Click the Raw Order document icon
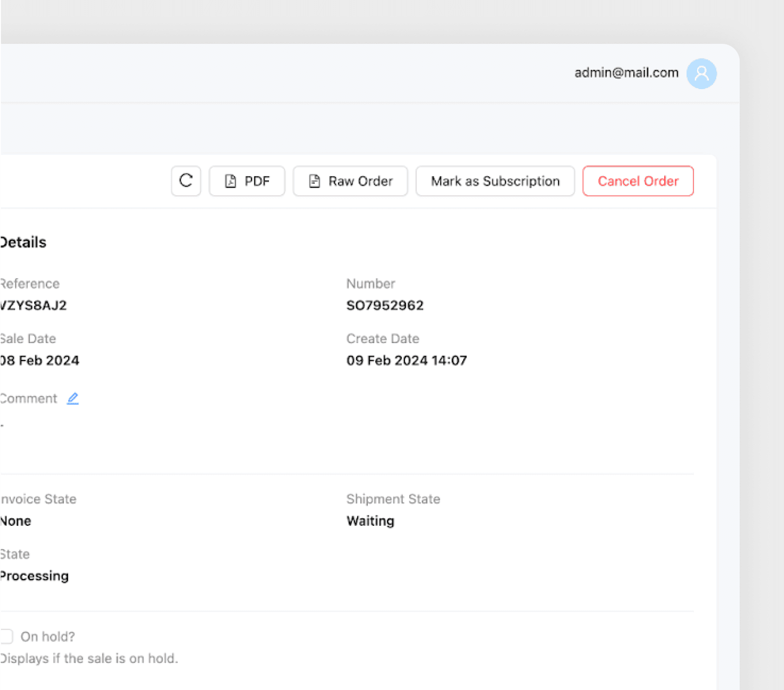Viewport: 784px width, 690px height. tap(314, 180)
